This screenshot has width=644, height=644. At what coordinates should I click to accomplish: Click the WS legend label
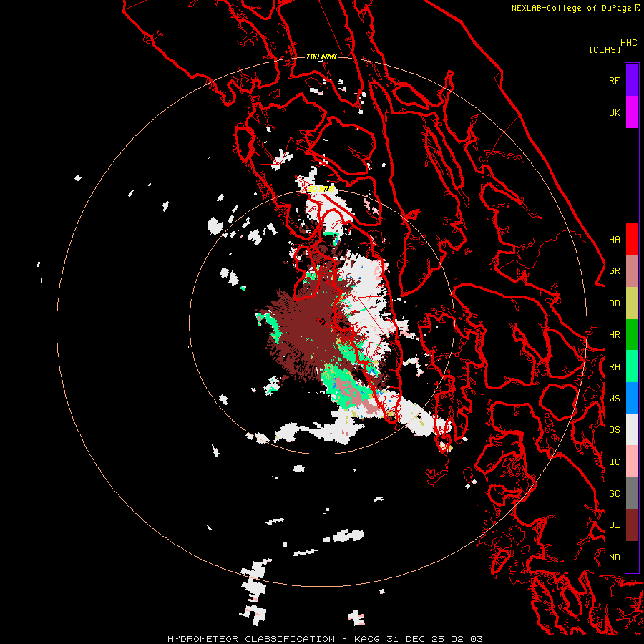tap(614, 398)
